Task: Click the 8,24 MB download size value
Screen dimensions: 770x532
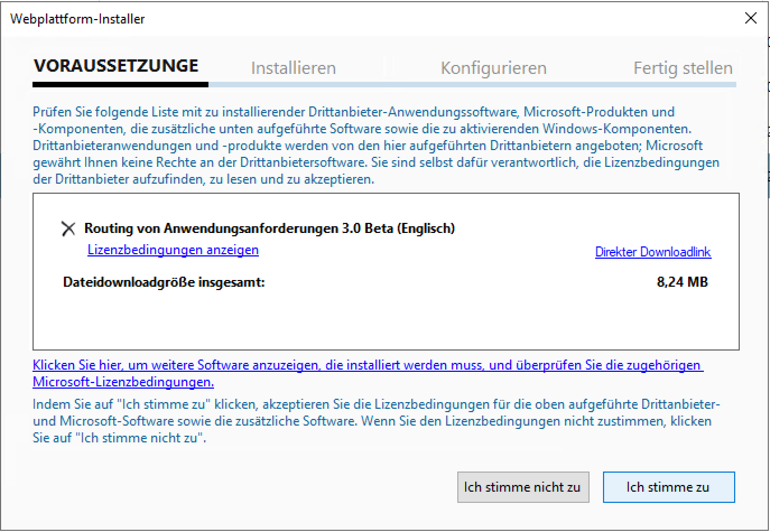Action: click(682, 282)
